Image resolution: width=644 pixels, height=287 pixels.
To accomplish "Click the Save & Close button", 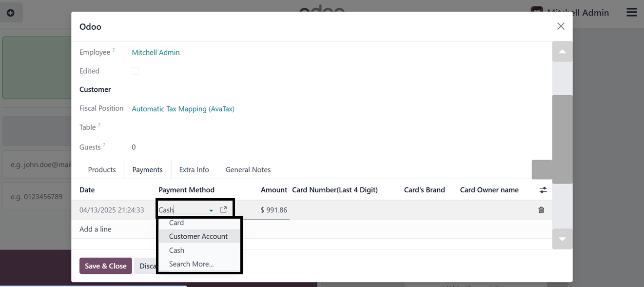I will click(x=106, y=266).
